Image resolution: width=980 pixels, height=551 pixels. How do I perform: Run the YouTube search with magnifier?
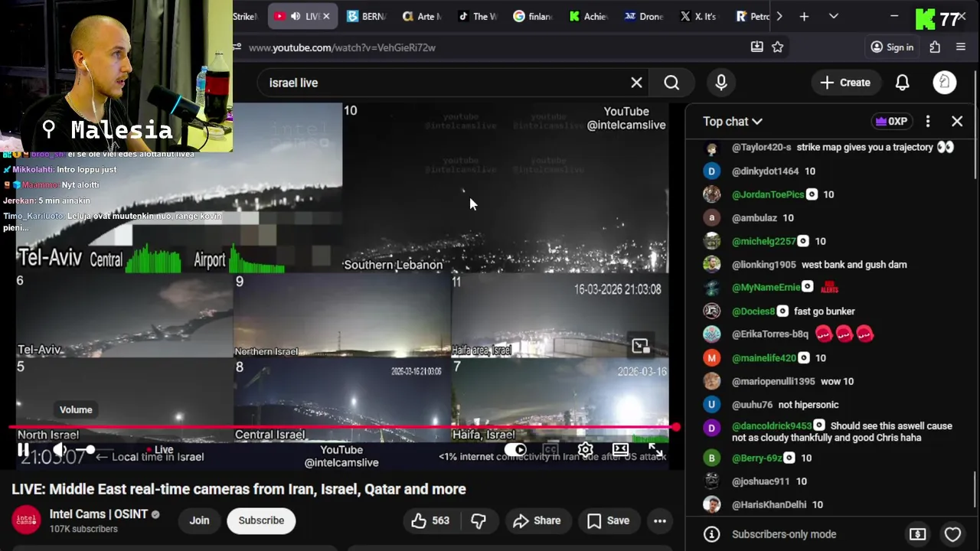671,83
